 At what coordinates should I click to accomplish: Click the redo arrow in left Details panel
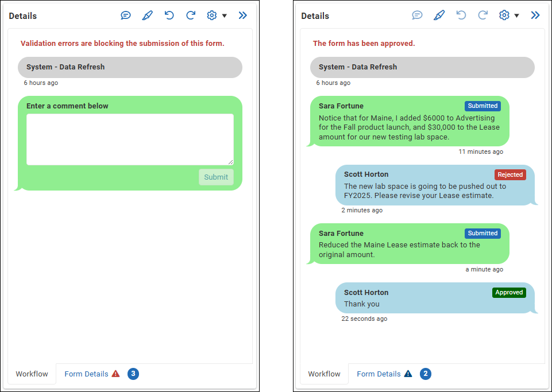[191, 15]
